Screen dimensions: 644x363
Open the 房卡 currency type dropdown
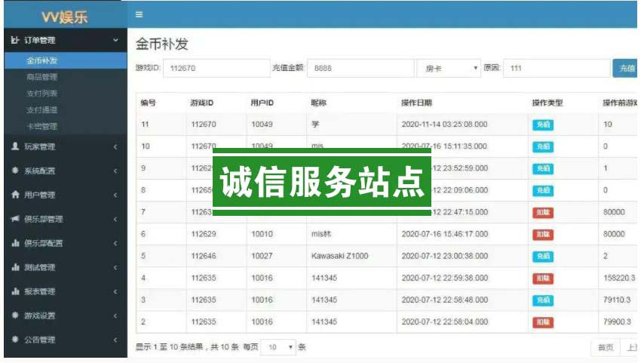(448, 68)
